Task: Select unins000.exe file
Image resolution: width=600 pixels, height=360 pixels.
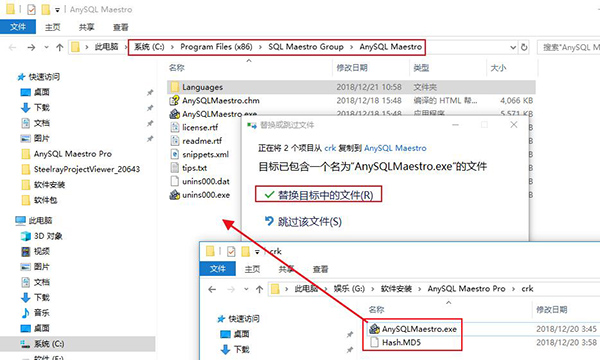Action: [200, 195]
